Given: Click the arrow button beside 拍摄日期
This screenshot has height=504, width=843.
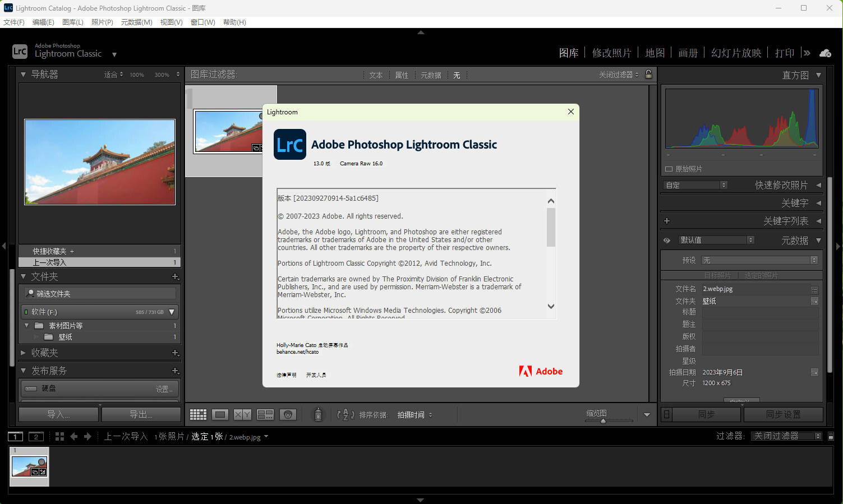Looking at the screenshot, I should (814, 372).
